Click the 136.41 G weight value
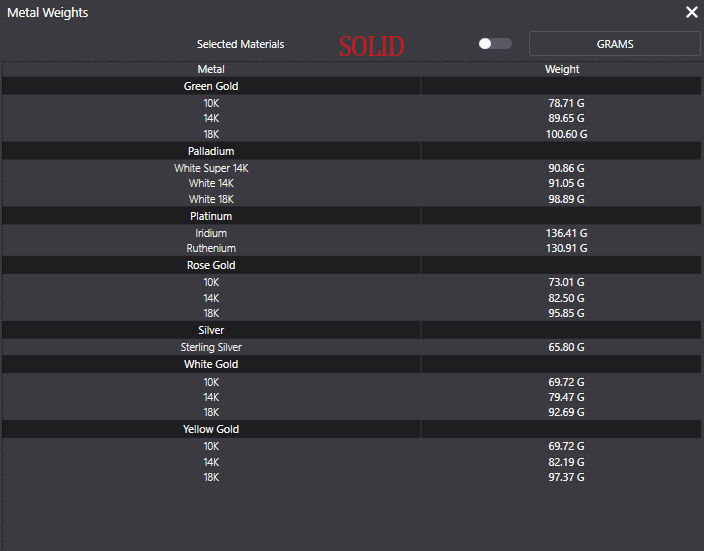 pyautogui.click(x=566, y=233)
